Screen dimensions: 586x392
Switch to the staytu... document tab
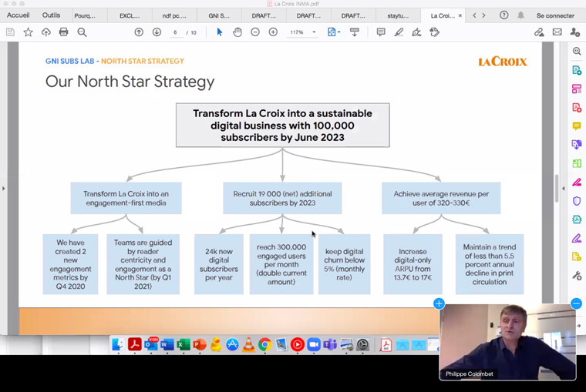click(x=398, y=15)
